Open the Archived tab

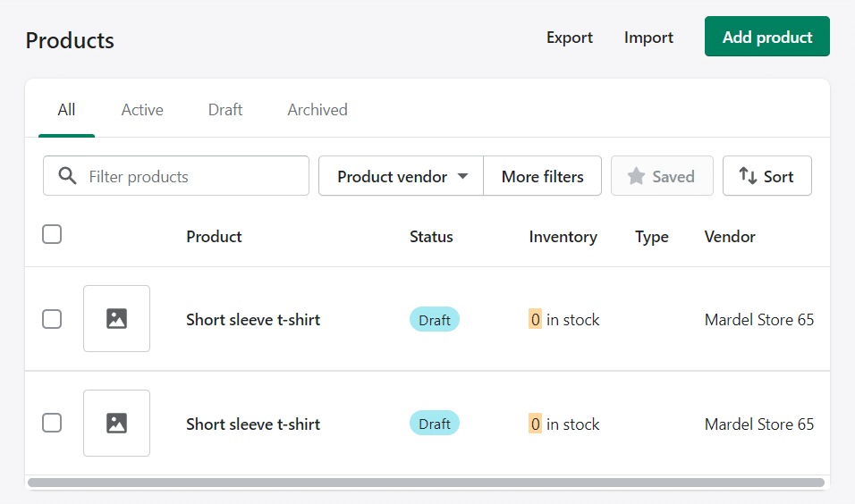pos(317,110)
